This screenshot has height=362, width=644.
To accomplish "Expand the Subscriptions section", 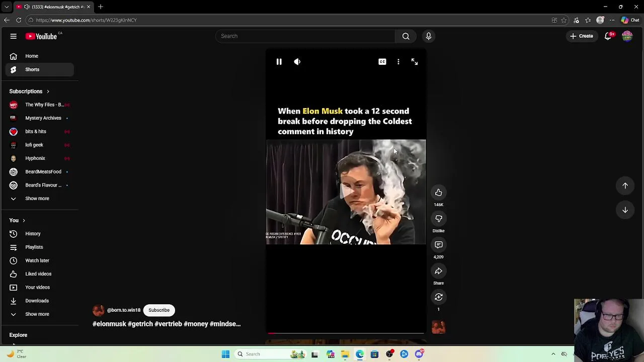I will [x=29, y=92].
